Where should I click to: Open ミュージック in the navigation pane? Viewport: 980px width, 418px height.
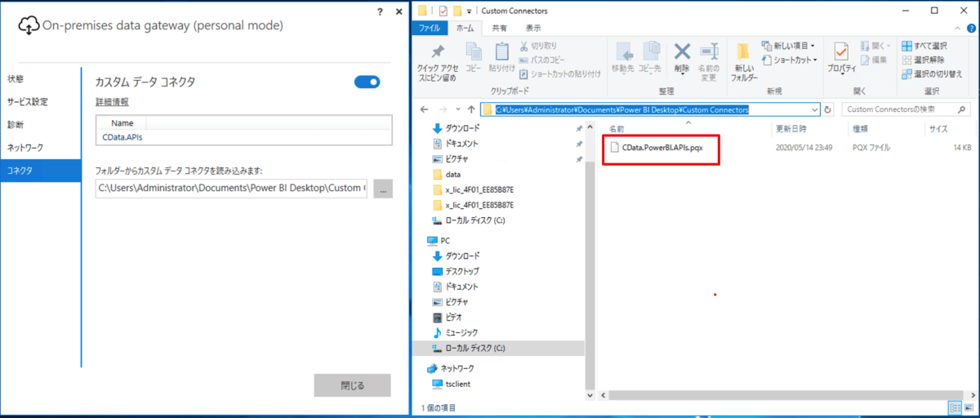[x=461, y=332]
